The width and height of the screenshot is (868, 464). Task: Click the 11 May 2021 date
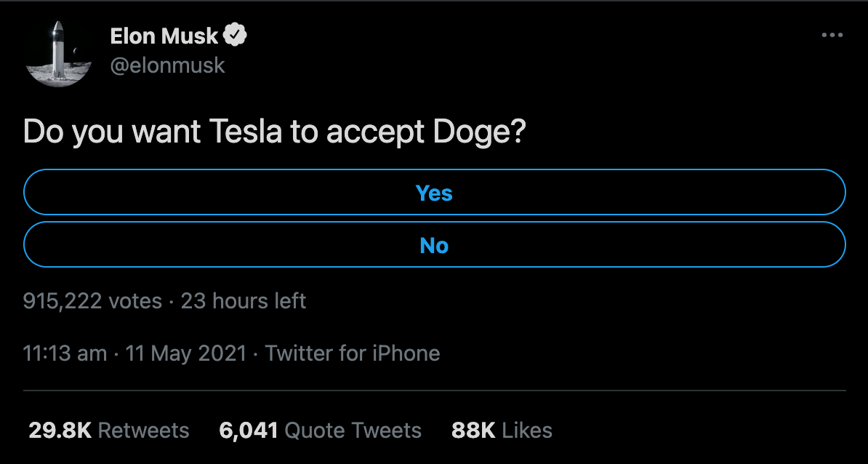(186, 353)
